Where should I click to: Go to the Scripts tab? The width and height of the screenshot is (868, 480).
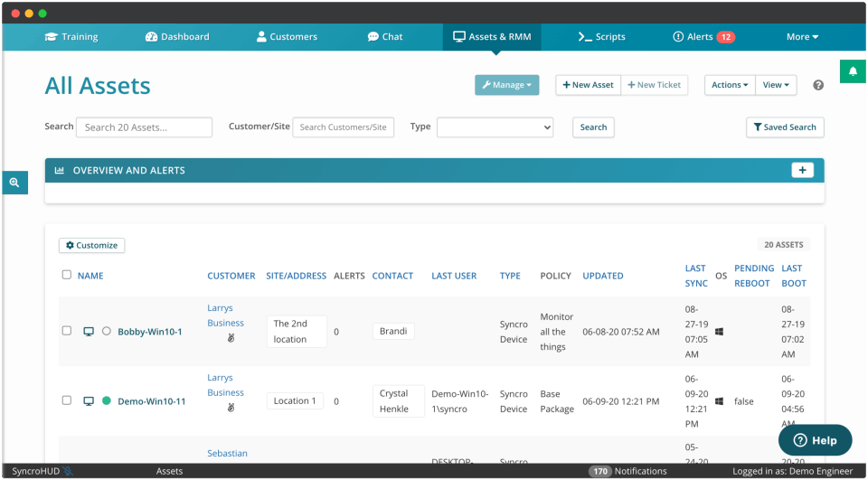(x=602, y=37)
